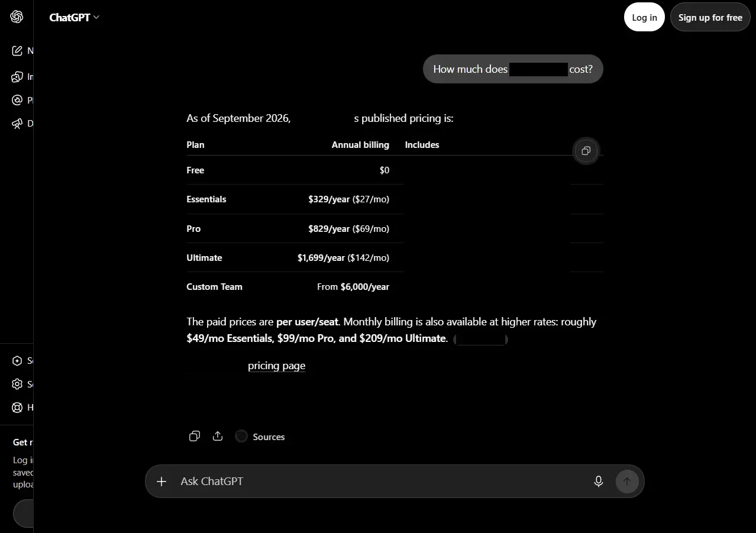Image resolution: width=756 pixels, height=533 pixels.
Task: Open the Sources button below the response
Action: [260, 437]
